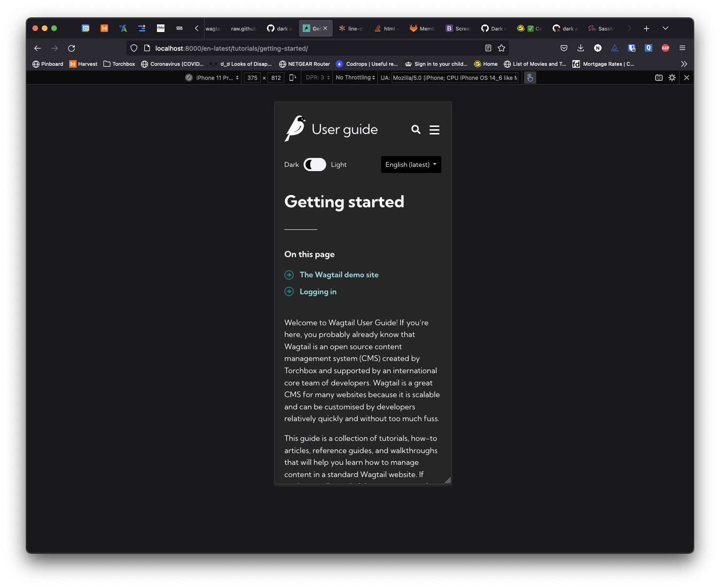Viewport: 720px width, 588px height.
Task: Open the Mortgage Rates bookmark
Action: tap(603, 64)
